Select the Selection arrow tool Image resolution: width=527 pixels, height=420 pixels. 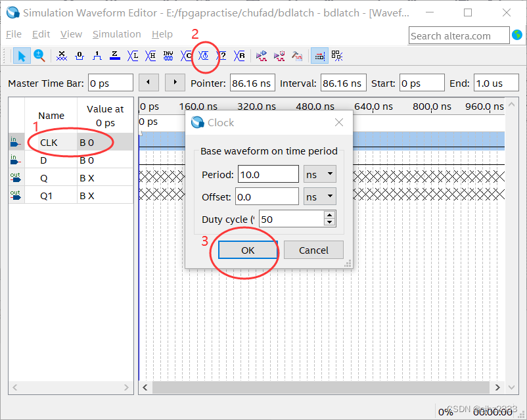[22, 56]
